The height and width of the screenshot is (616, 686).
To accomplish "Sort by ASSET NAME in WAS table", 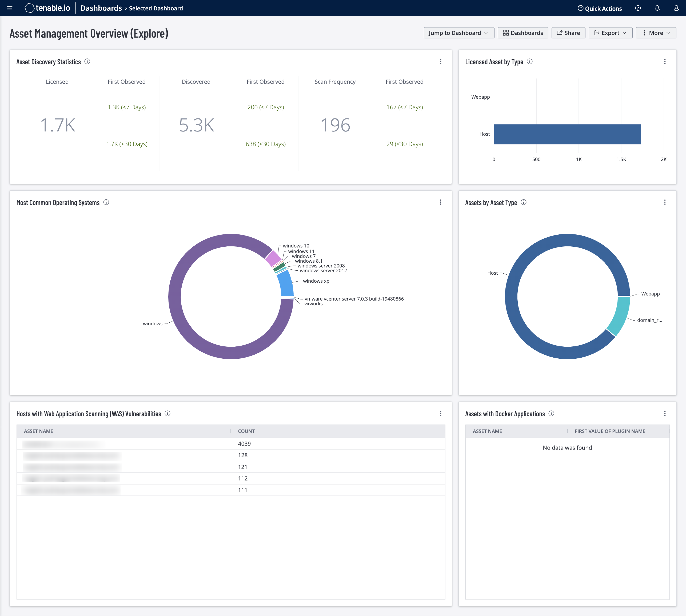I will click(x=38, y=431).
